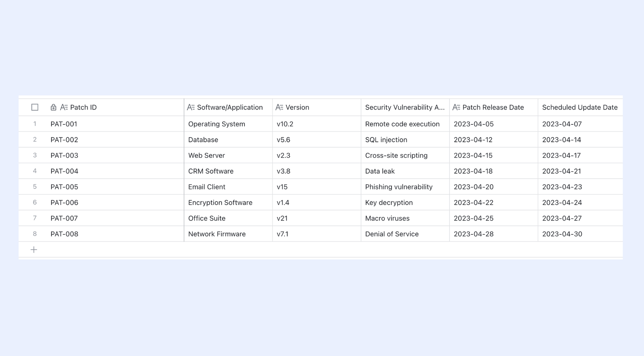Tick the select-all checkbox in header

tap(35, 107)
